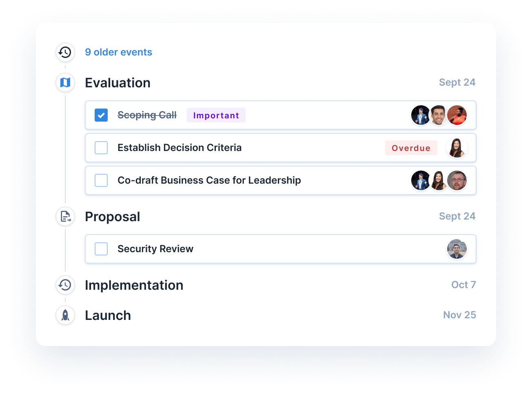
Task: Uncheck the Scoping Call checkbox
Action: click(101, 115)
